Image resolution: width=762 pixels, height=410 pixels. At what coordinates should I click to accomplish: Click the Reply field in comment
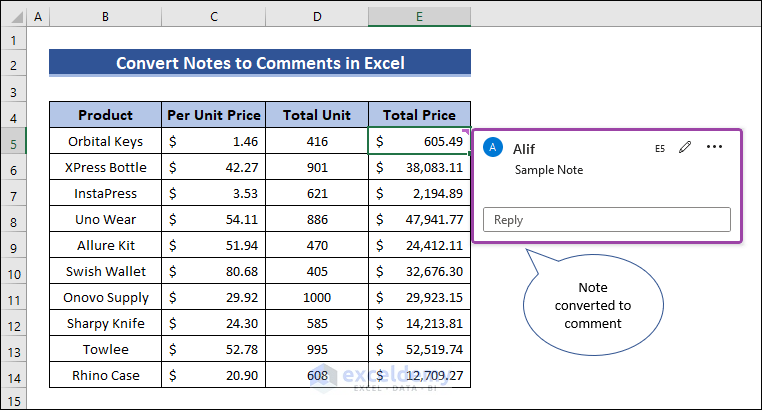607,220
